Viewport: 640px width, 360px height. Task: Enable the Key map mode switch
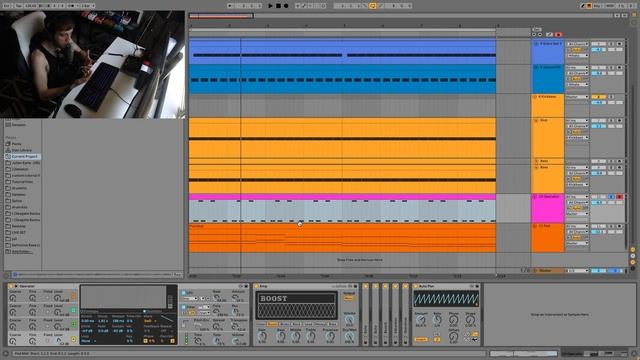(596, 6)
